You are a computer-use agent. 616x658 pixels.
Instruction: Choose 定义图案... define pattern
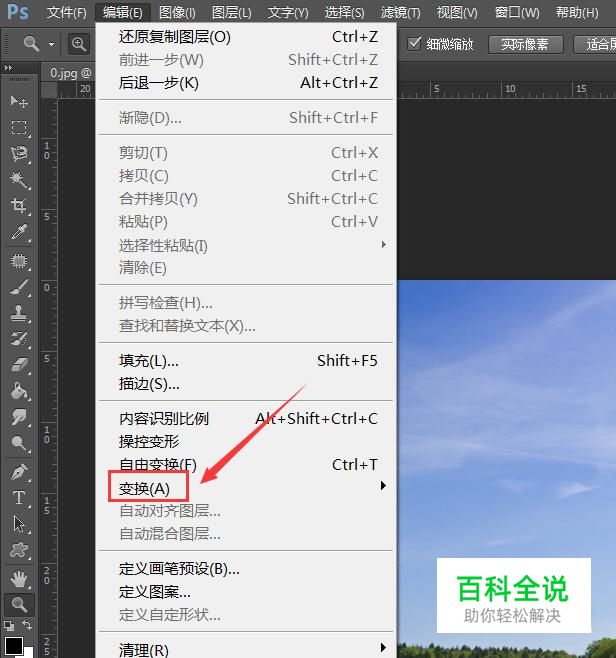[x=246, y=592]
